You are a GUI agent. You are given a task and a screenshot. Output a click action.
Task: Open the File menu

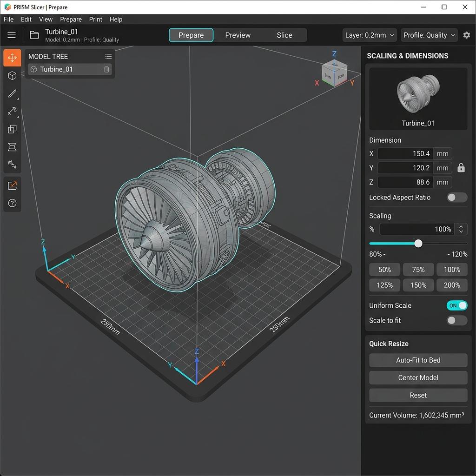click(8, 20)
